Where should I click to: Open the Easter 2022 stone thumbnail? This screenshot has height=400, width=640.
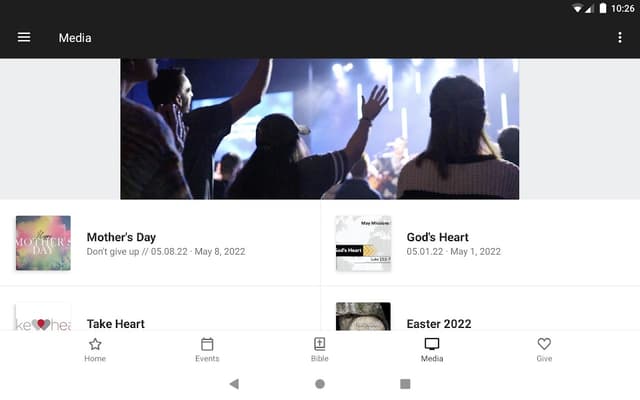[363, 316]
